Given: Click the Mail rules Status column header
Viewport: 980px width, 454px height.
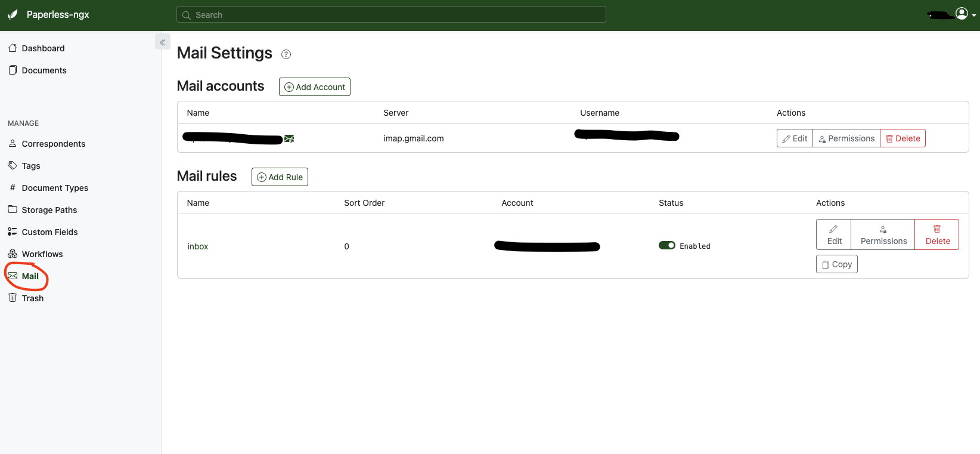Looking at the screenshot, I should tap(671, 203).
